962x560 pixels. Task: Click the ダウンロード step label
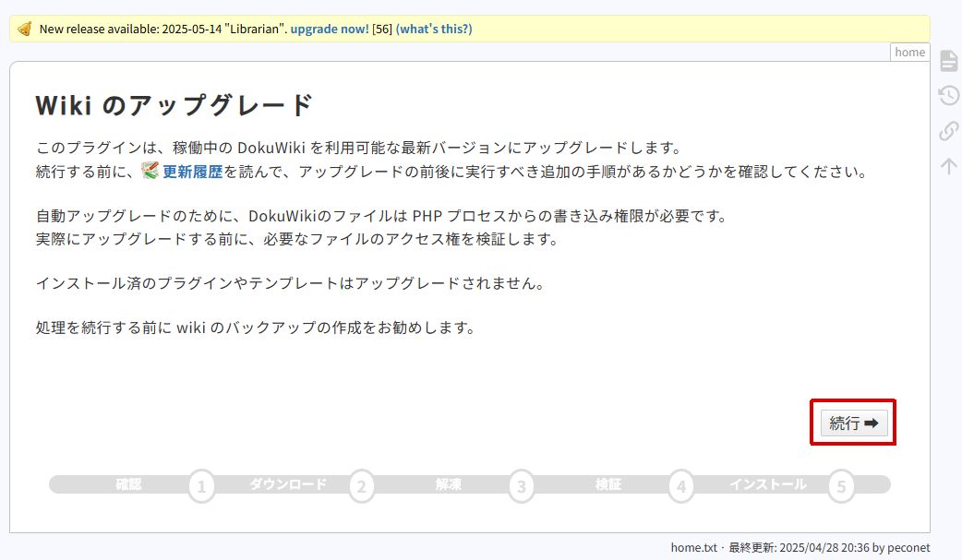[x=288, y=484]
